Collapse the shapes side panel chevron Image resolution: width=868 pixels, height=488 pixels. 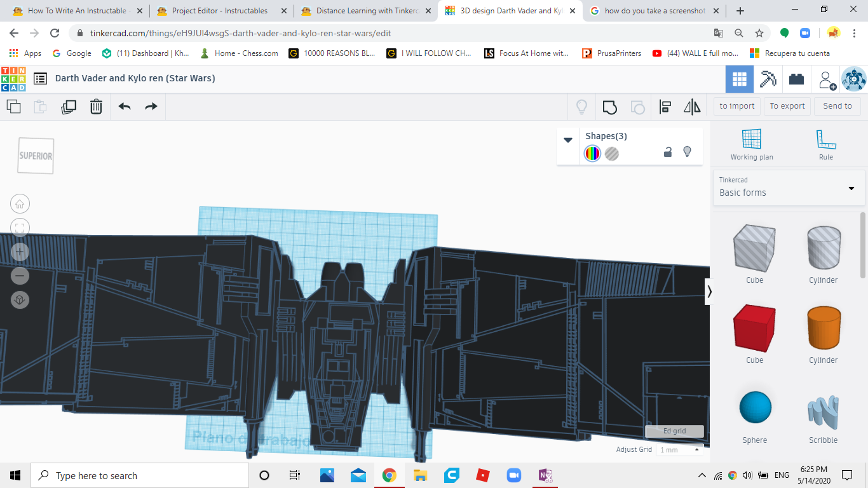click(709, 292)
